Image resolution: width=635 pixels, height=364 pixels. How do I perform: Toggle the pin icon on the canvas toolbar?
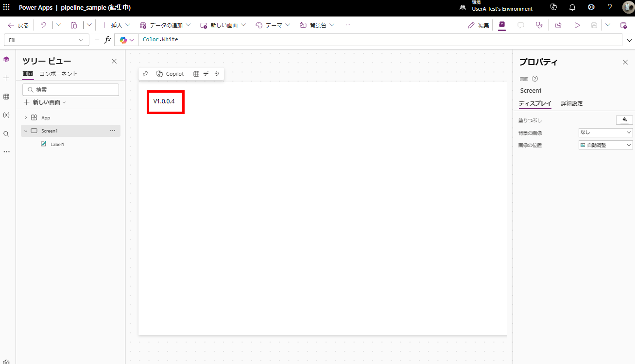click(x=145, y=73)
